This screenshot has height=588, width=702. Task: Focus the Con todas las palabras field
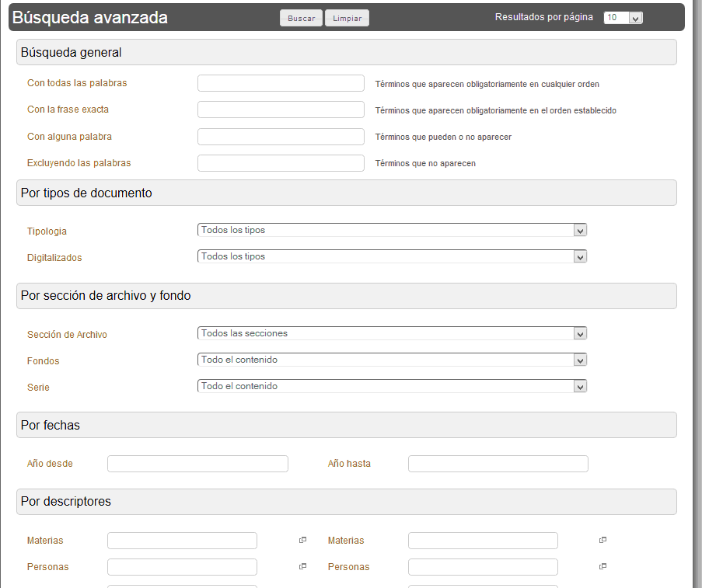click(x=281, y=83)
